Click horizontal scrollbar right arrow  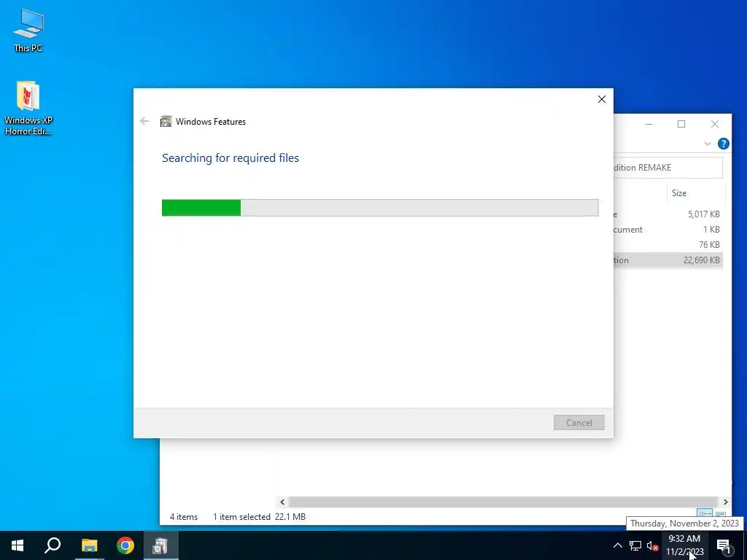[x=725, y=502]
